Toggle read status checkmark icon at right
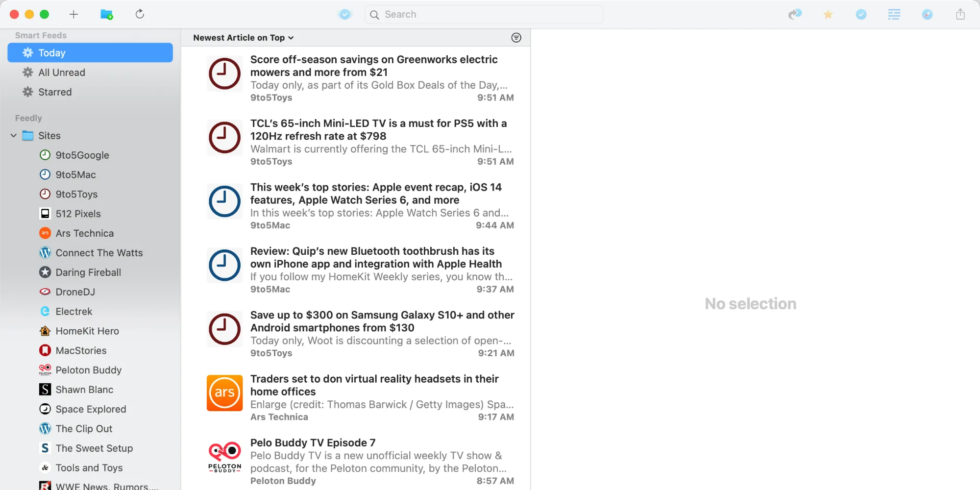The width and height of the screenshot is (980, 490). click(x=861, y=14)
